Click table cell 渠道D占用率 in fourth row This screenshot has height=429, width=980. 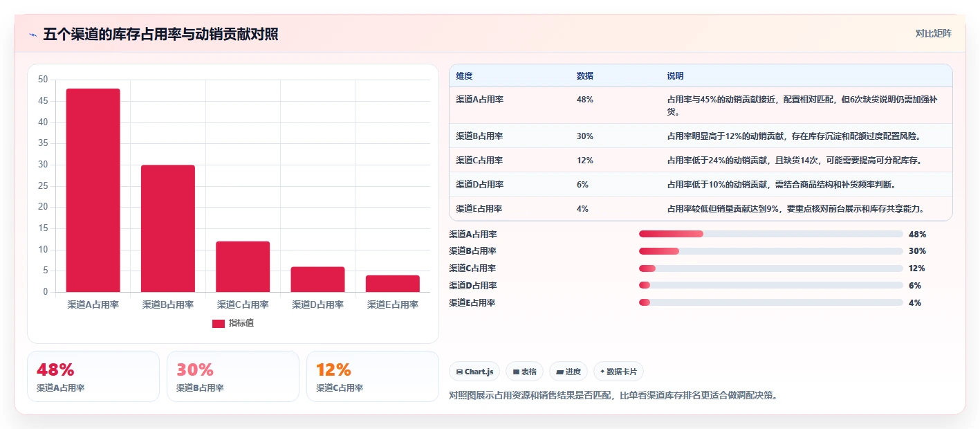tap(479, 185)
